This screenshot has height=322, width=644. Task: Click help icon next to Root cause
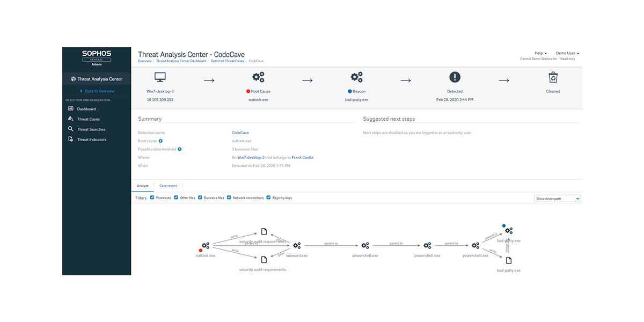click(x=160, y=141)
